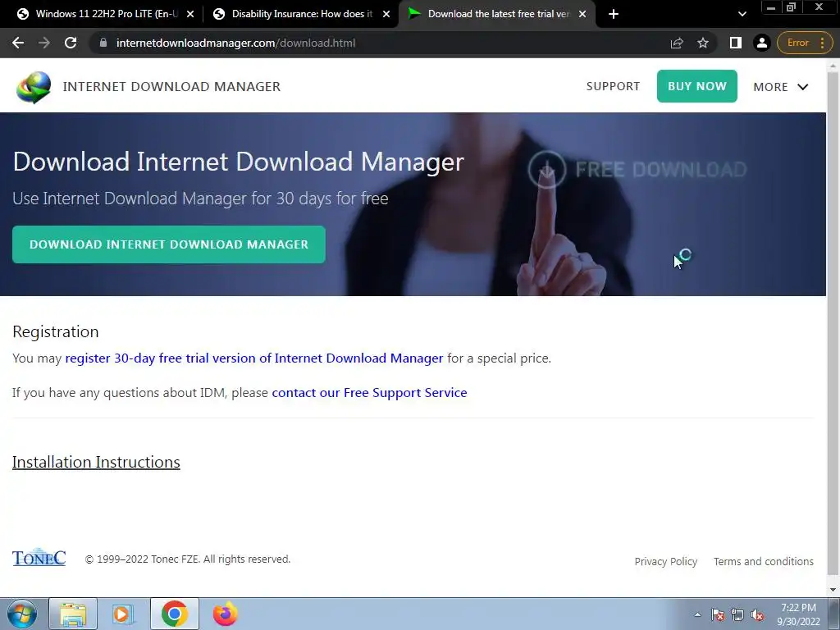Open the clock showing 7:22 PM
Viewport: 840px width, 630px height.
click(798, 614)
